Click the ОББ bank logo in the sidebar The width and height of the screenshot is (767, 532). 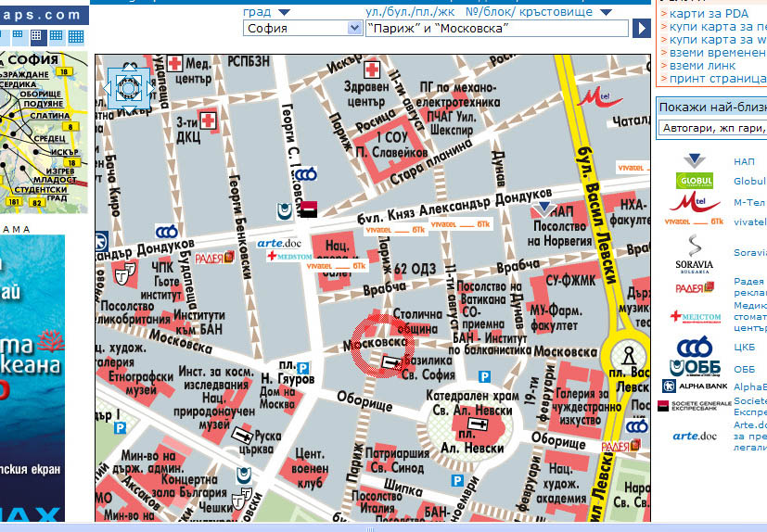click(694, 359)
